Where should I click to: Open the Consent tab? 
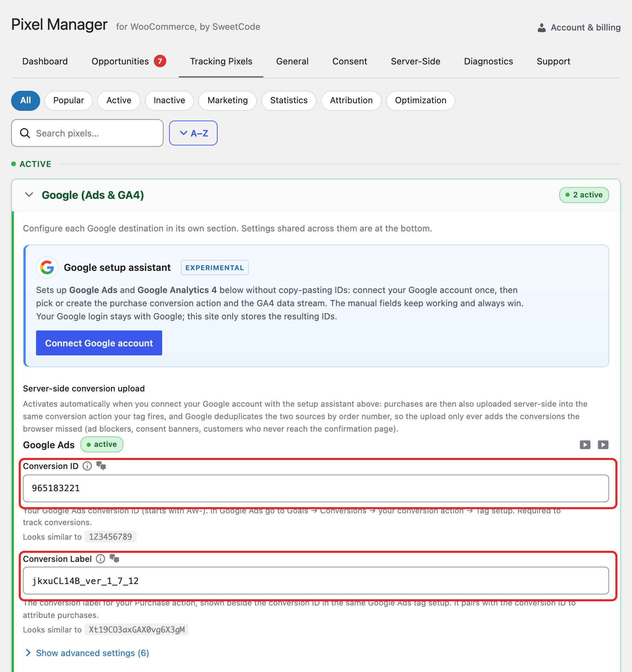click(x=350, y=61)
